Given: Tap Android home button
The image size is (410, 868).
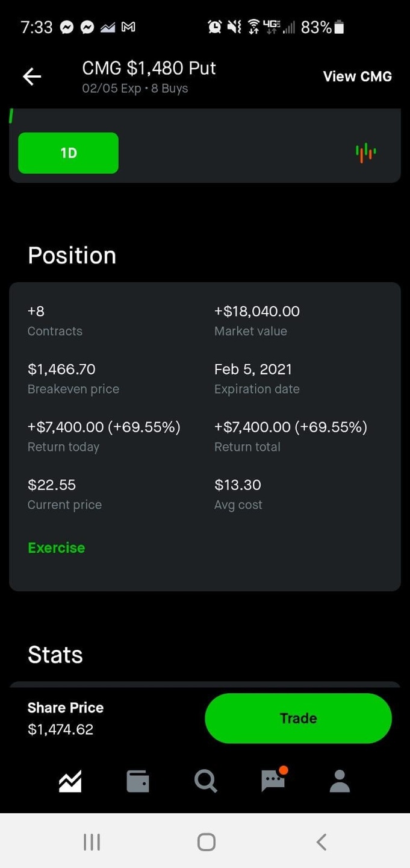Looking at the screenshot, I should 206,841.
